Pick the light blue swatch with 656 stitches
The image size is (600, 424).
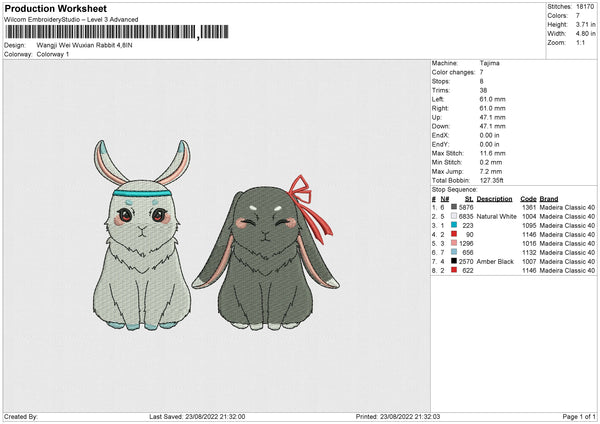click(454, 252)
